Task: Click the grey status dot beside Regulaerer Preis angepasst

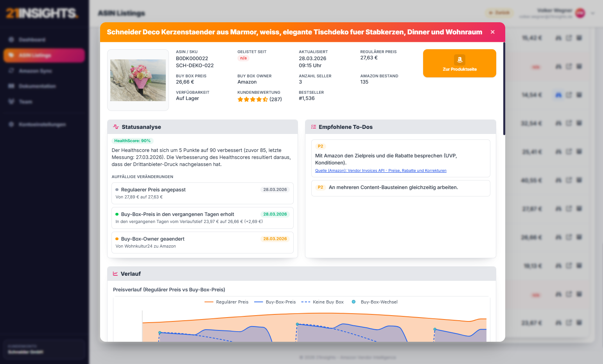Action: [117, 190]
